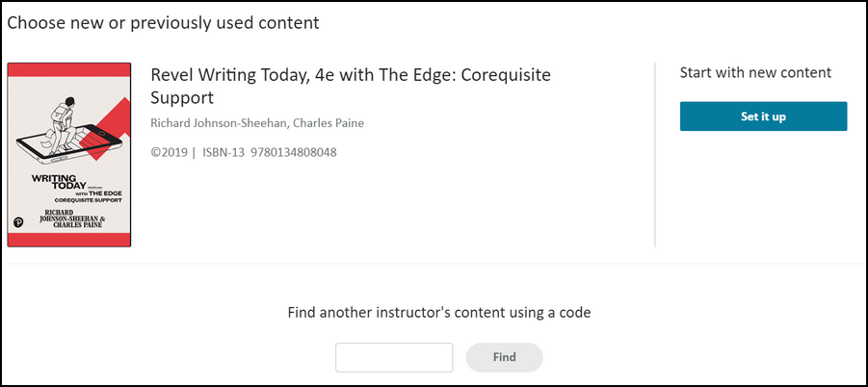Click the Pearson logo on book cover
The image size is (868, 387).
[18, 222]
